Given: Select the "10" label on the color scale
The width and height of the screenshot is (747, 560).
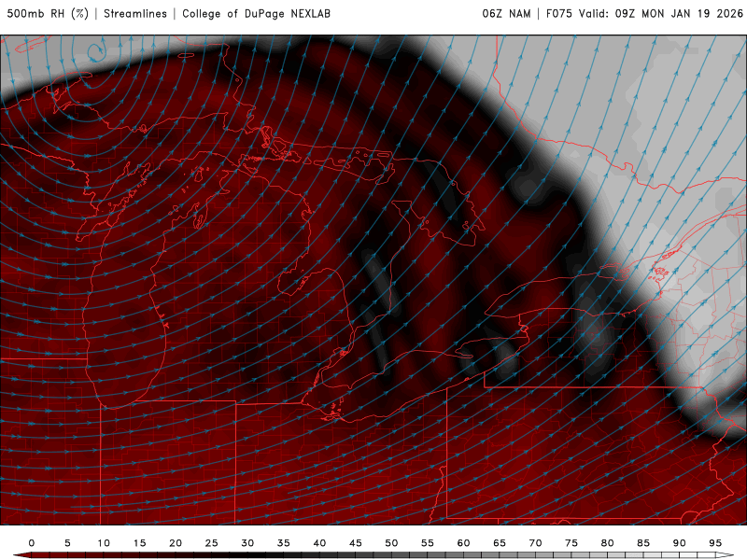Looking at the screenshot, I should (104, 543).
